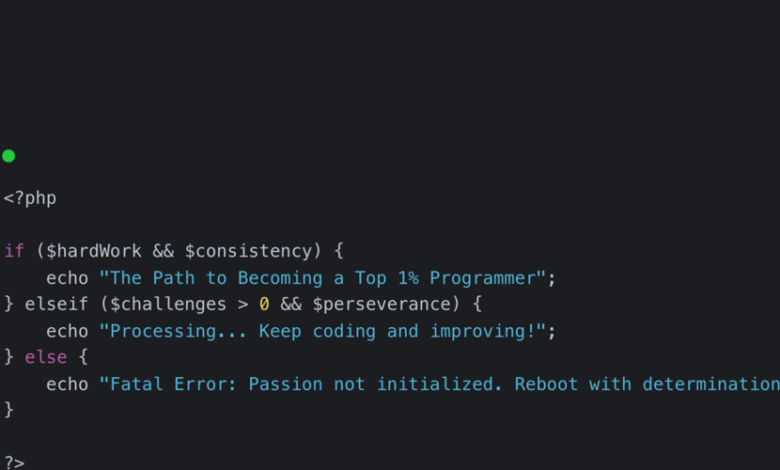Click the echo before "Processing..." string
The width and height of the screenshot is (780, 470).
tap(67, 331)
